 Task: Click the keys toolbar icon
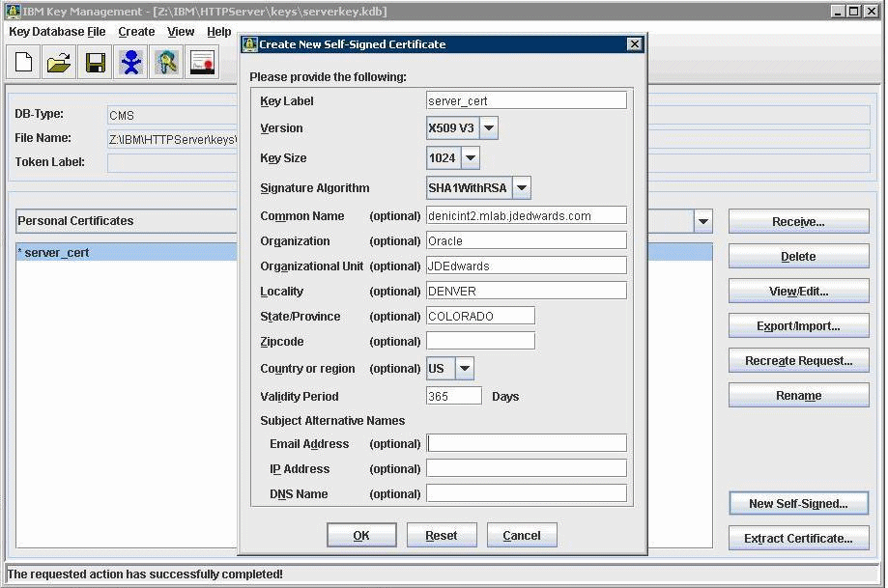pyautogui.click(x=166, y=64)
